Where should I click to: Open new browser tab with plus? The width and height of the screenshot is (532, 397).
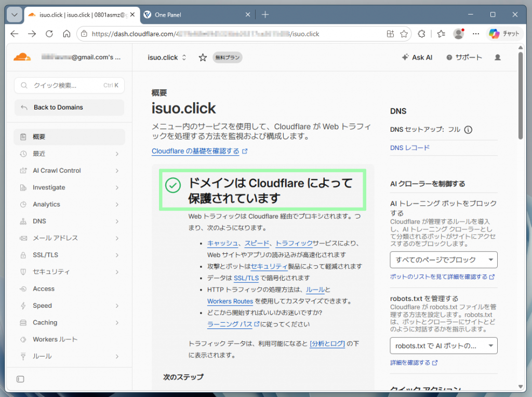(x=265, y=15)
